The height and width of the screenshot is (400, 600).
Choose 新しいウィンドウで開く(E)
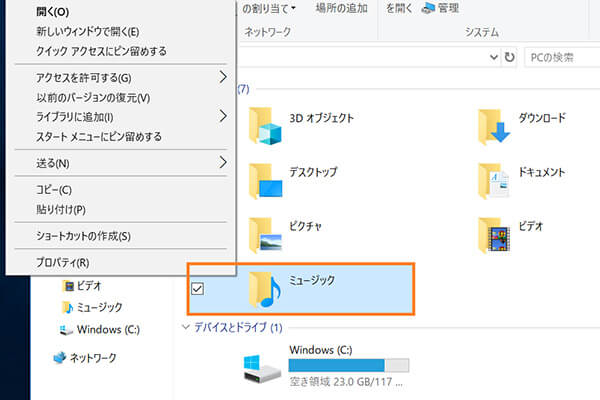[x=88, y=31]
